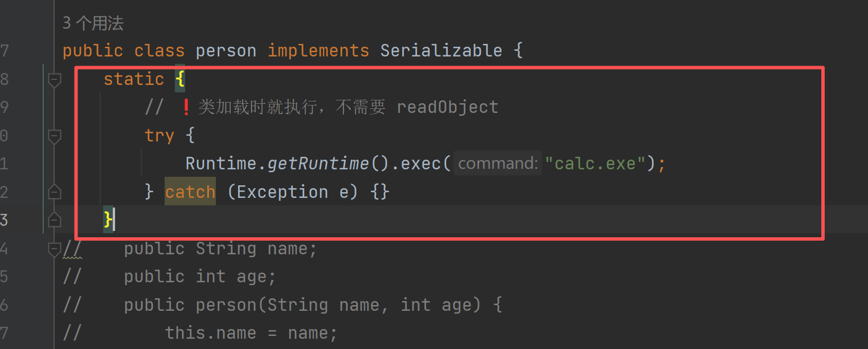This screenshot has width=868, height=349.
Task: Click fold-end marker at static block's closing brace
Action: point(55,220)
